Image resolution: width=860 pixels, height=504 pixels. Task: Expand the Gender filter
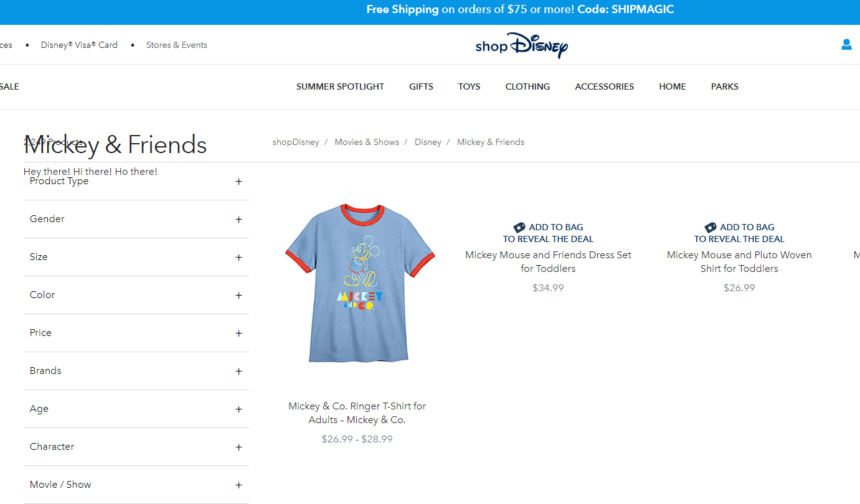136,219
